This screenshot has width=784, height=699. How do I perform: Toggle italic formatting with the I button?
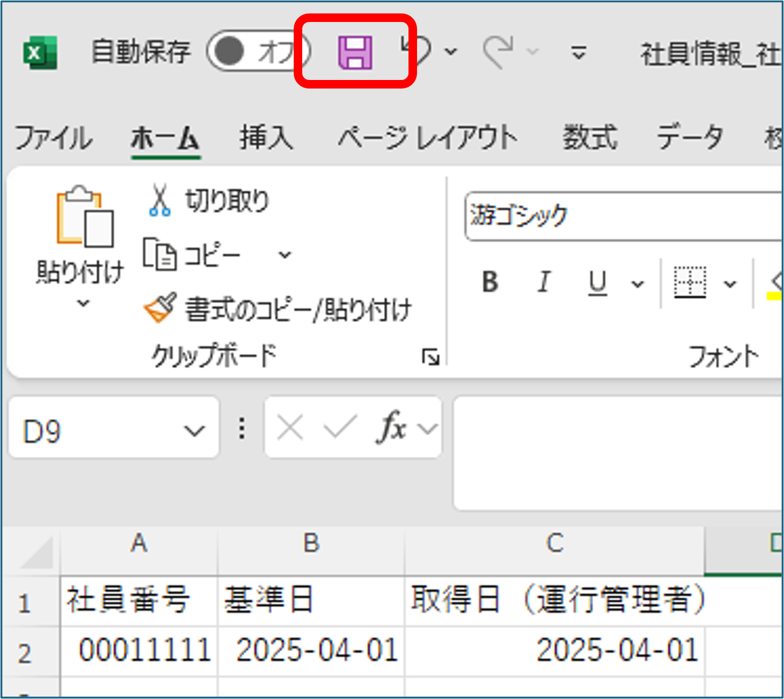[543, 282]
